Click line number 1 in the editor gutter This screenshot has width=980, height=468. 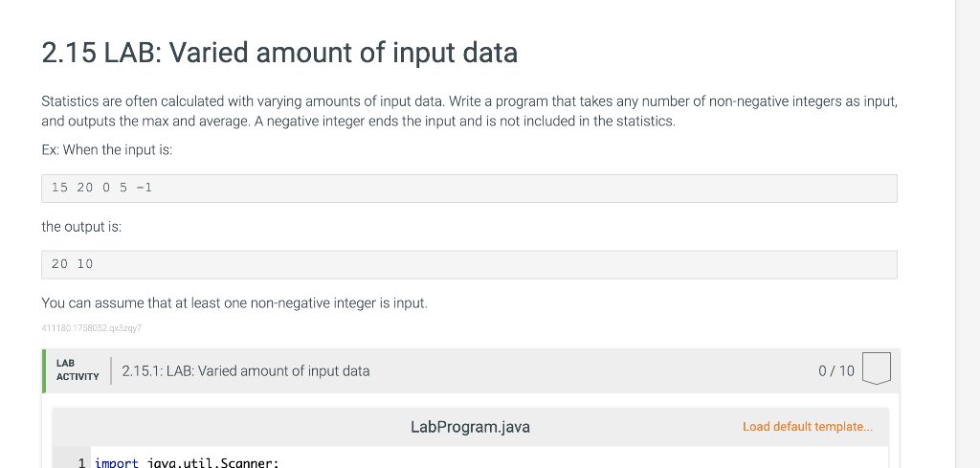[x=82, y=462]
